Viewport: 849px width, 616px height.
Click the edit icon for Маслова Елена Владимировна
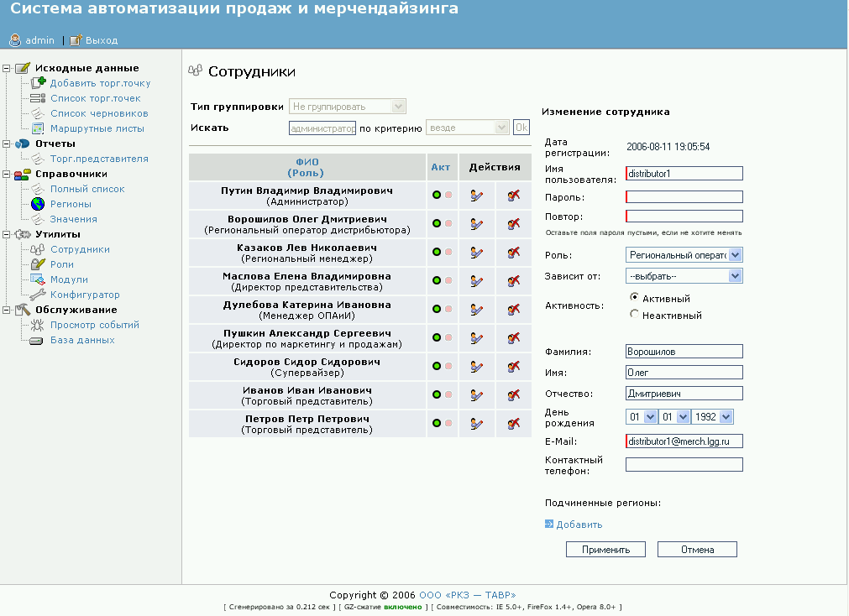click(476, 281)
